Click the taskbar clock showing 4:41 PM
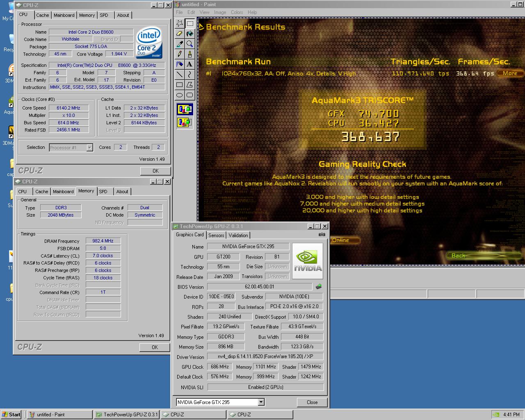The image size is (525, 420). coord(511,415)
